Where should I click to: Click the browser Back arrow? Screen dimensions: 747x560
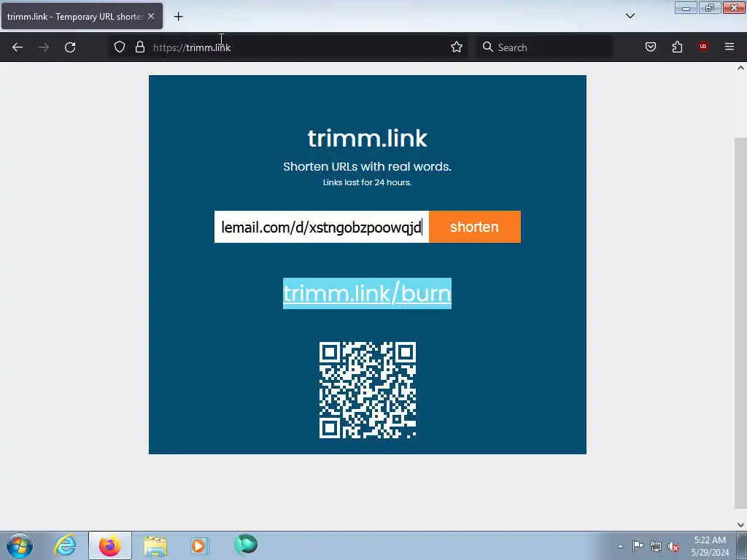tap(18, 47)
